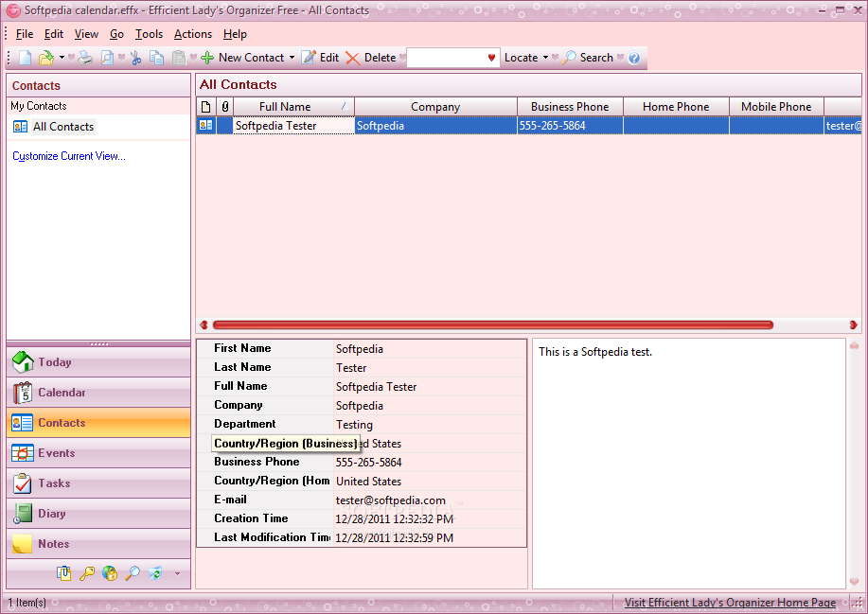Expand the New Contact dropdown arrow
The image size is (868, 614).
pos(292,58)
